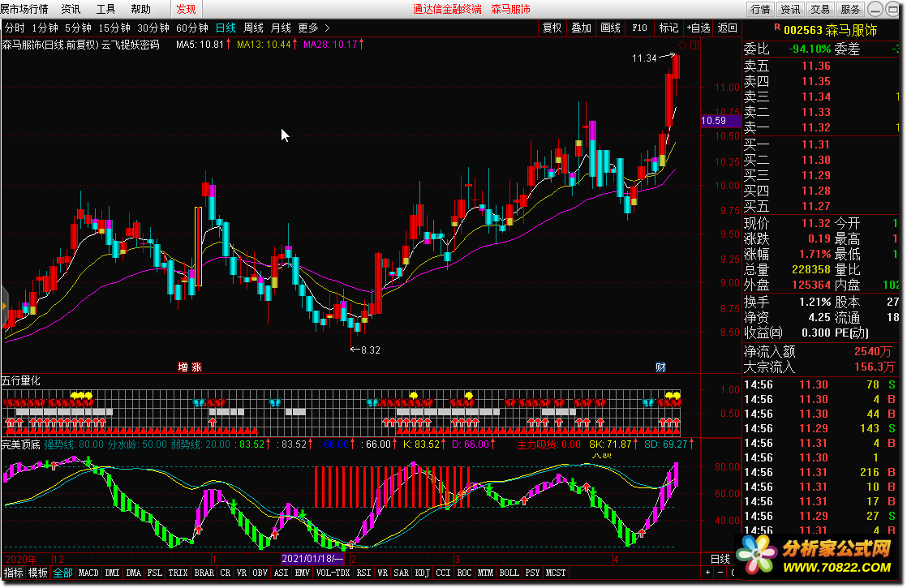Open the 工具 menu
The height and width of the screenshot is (588, 907).
pyautogui.click(x=105, y=9)
